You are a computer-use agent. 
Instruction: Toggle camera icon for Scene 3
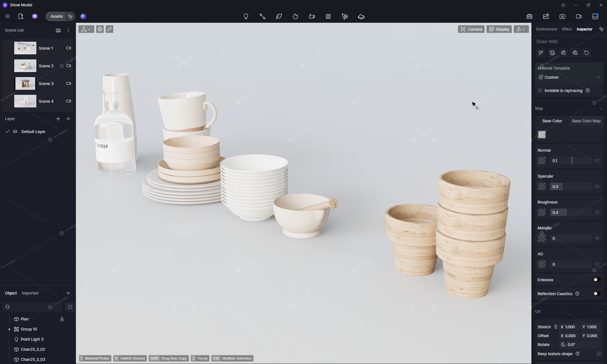pos(69,83)
